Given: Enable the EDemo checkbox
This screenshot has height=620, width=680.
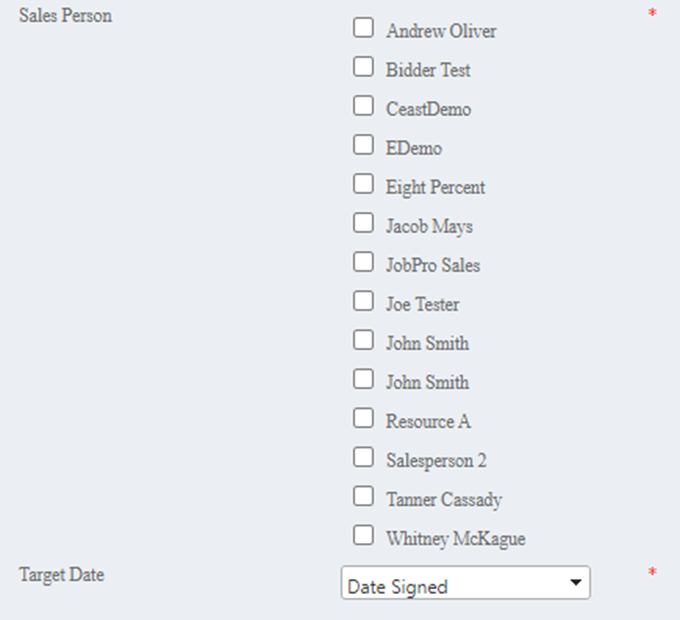Looking at the screenshot, I should tap(363, 145).
